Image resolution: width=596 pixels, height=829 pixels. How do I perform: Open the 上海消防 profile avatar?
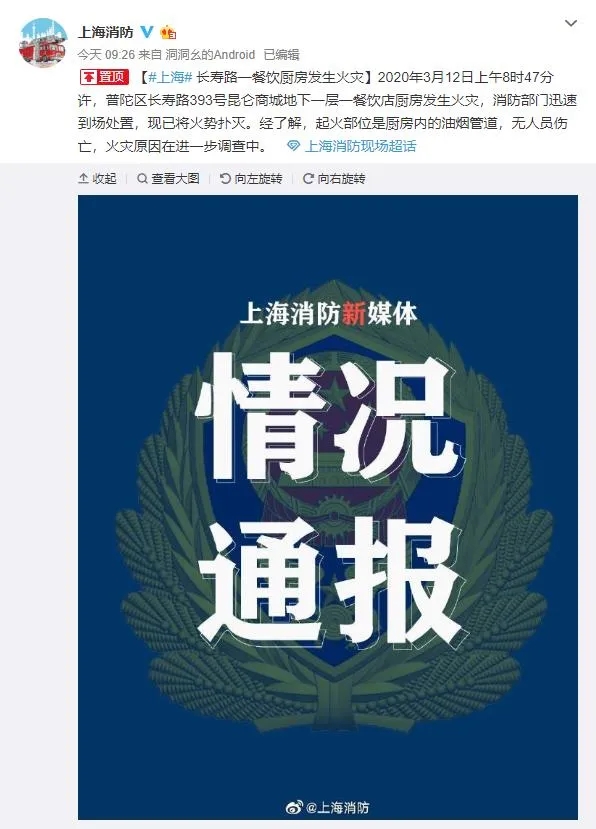tap(42, 43)
